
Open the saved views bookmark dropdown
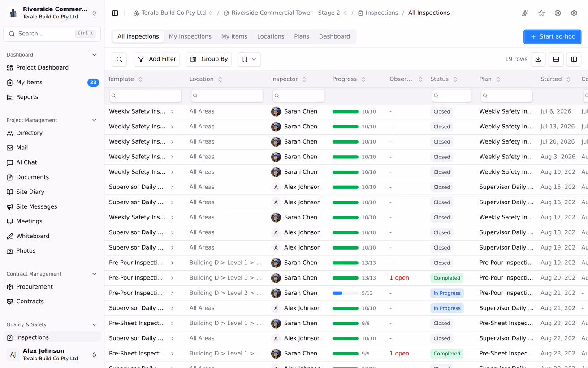[249, 59]
